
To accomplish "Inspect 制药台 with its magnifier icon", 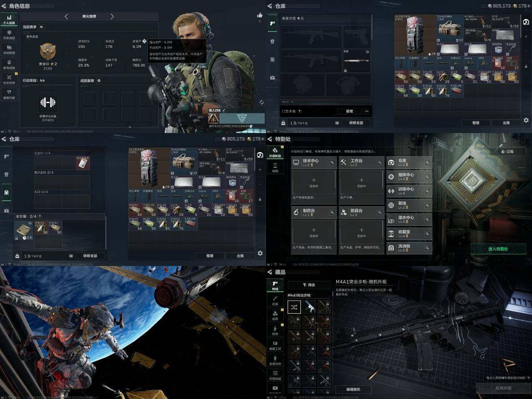I will pos(332,212).
